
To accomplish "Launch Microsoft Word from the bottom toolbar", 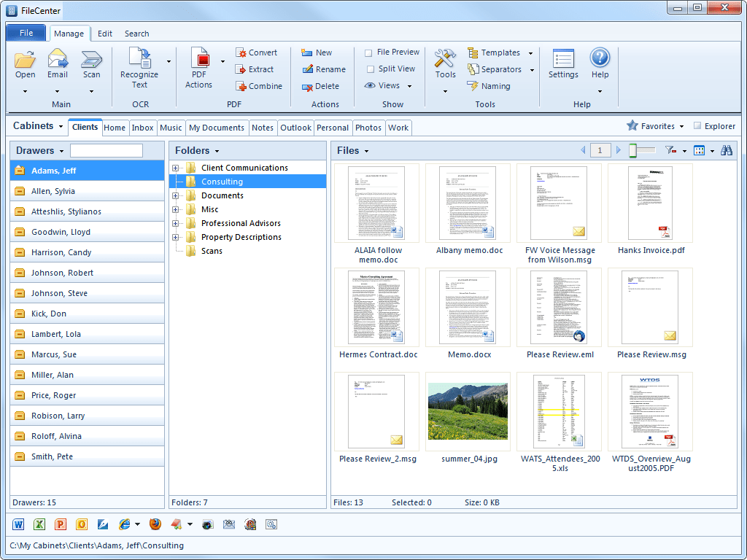I will coord(18,524).
